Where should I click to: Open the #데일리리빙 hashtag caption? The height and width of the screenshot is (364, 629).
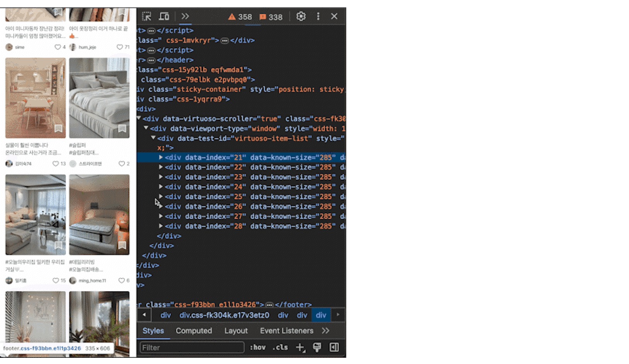(82, 262)
